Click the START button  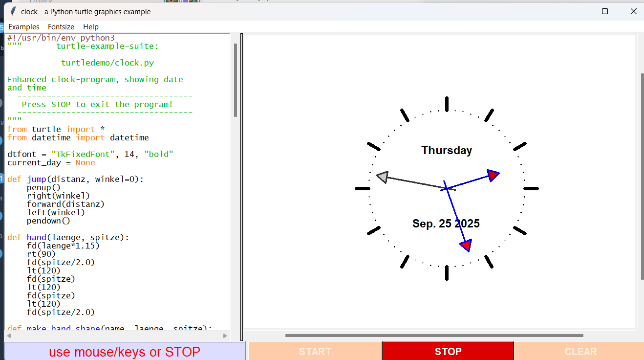[x=315, y=351]
